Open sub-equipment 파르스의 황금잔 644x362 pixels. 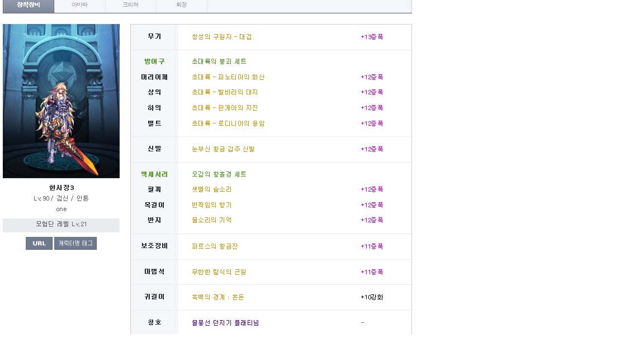pos(215,246)
